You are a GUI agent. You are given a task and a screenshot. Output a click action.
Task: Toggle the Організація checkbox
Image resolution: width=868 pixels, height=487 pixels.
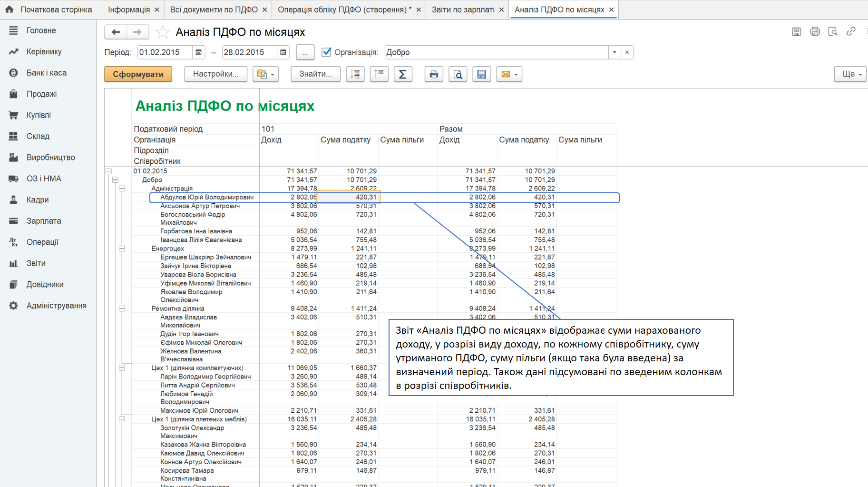(326, 52)
